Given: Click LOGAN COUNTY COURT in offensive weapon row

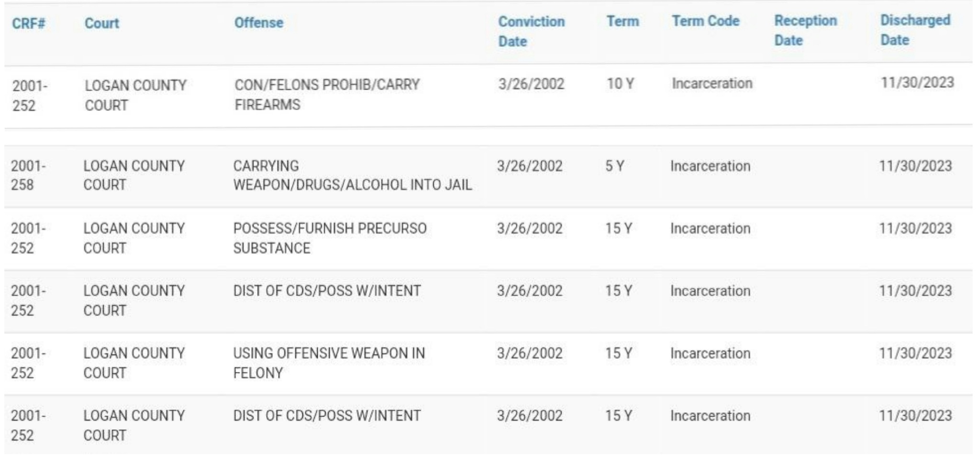Looking at the screenshot, I should click(x=134, y=363).
